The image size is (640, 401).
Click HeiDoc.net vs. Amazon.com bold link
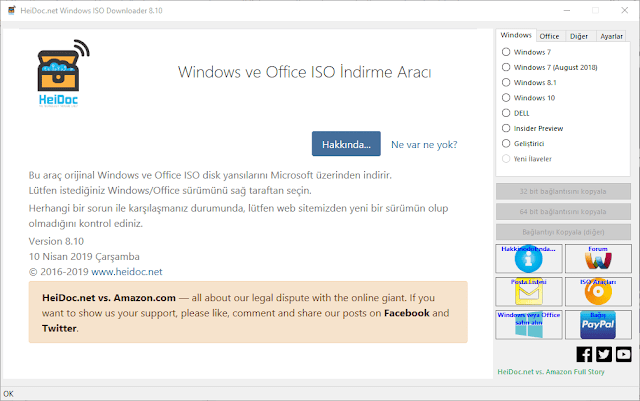pyautogui.click(x=109, y=298)
